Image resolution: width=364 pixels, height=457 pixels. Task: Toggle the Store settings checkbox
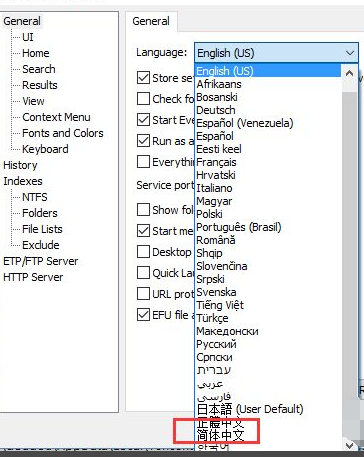(x=143, y=78)
